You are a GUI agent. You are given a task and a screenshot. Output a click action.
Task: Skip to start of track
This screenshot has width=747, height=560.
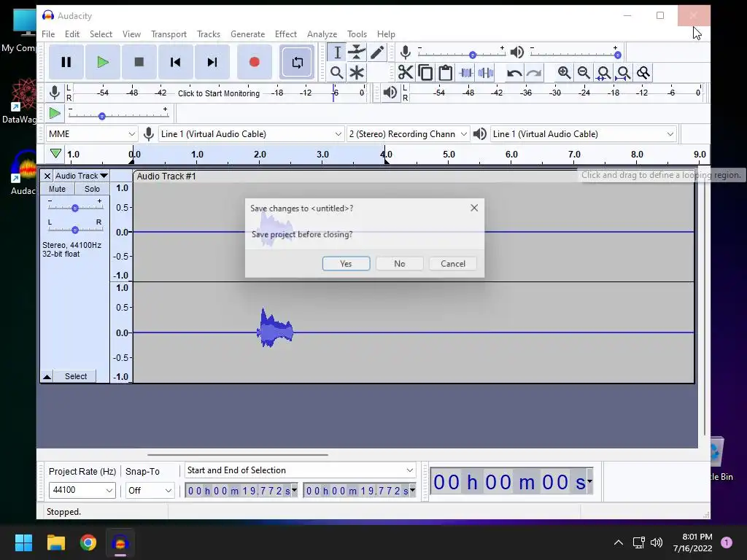click(175, 63)
